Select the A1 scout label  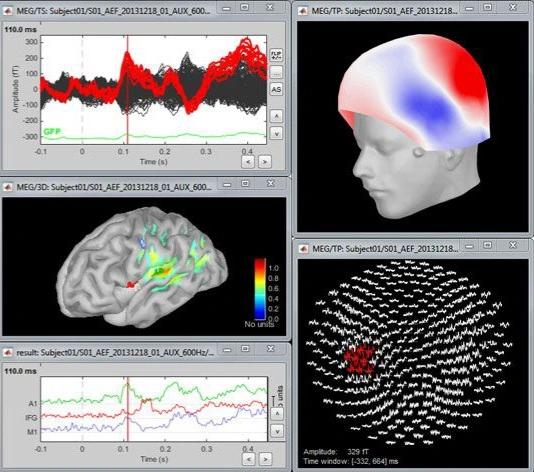[x=33, y=404]
